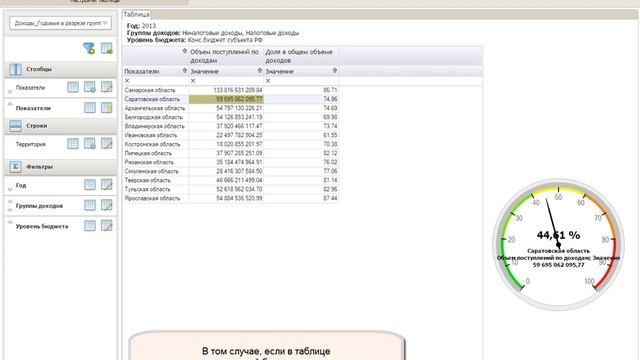Viewport: 640px width, 360px height.
Task: Select the Тверская область row label
Action: pyautogui.click(x=147, y=180)
